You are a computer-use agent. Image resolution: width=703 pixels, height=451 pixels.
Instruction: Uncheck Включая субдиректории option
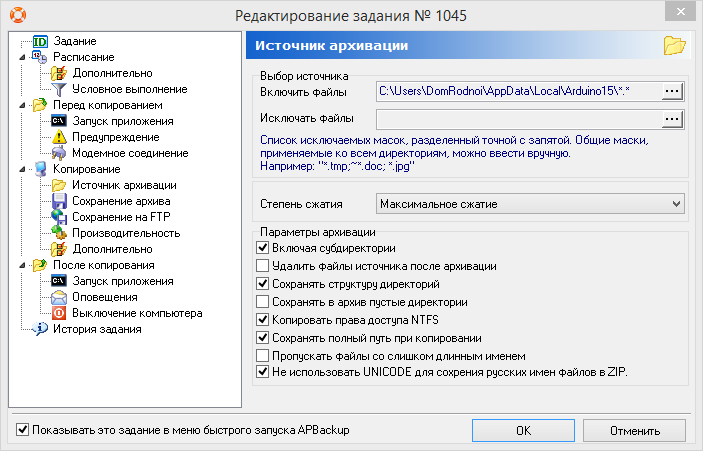(263, 248)
